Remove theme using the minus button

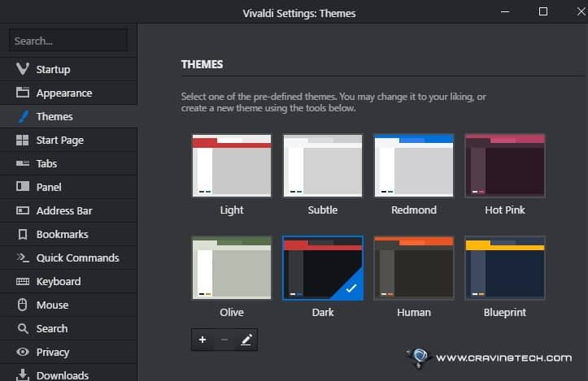point(224,340)
